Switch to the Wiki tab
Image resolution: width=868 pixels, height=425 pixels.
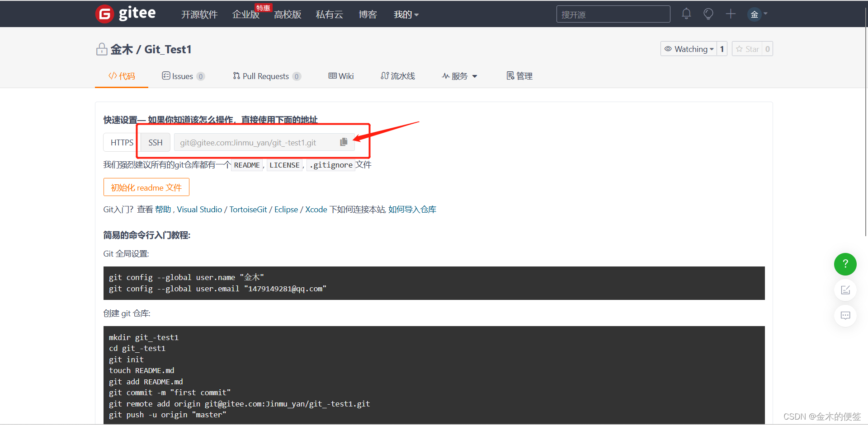pos(341,76)
